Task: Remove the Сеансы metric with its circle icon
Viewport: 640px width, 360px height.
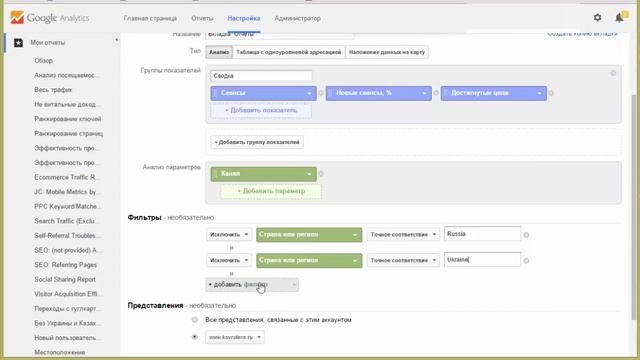Action: [321, 93]
